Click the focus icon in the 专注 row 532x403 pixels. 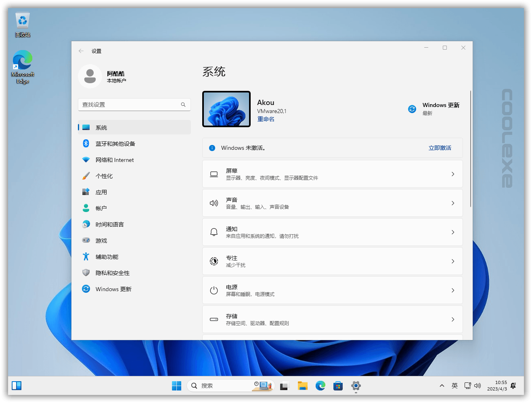tap(214, 261)
